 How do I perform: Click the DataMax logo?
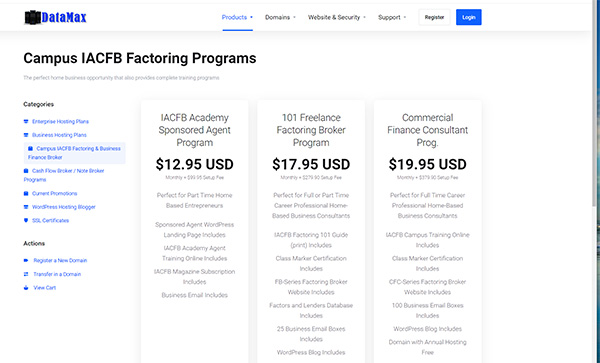55,17
